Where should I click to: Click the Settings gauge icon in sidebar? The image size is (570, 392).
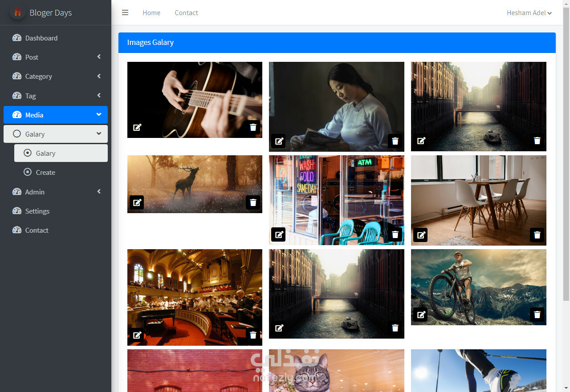pos(17,211)
